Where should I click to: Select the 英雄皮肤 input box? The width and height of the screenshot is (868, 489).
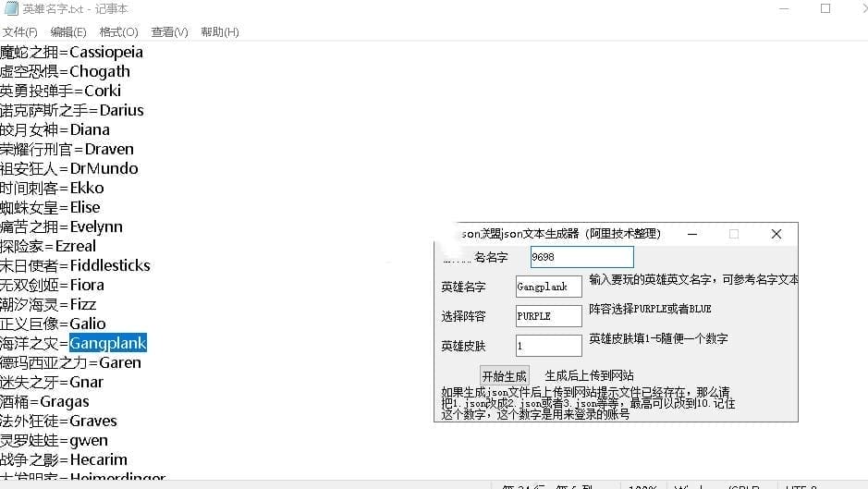[x=548, y=345]
